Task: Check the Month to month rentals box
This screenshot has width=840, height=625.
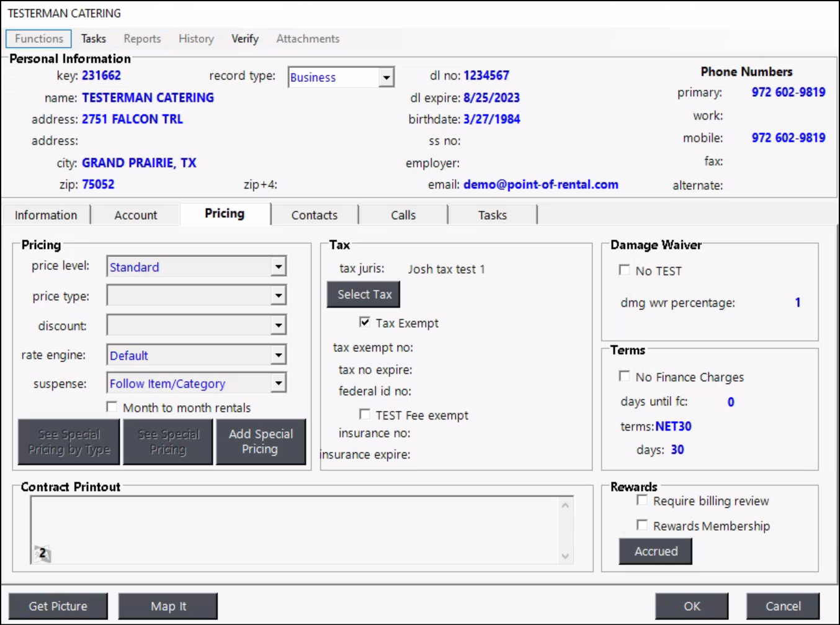Action: [112, 407]
